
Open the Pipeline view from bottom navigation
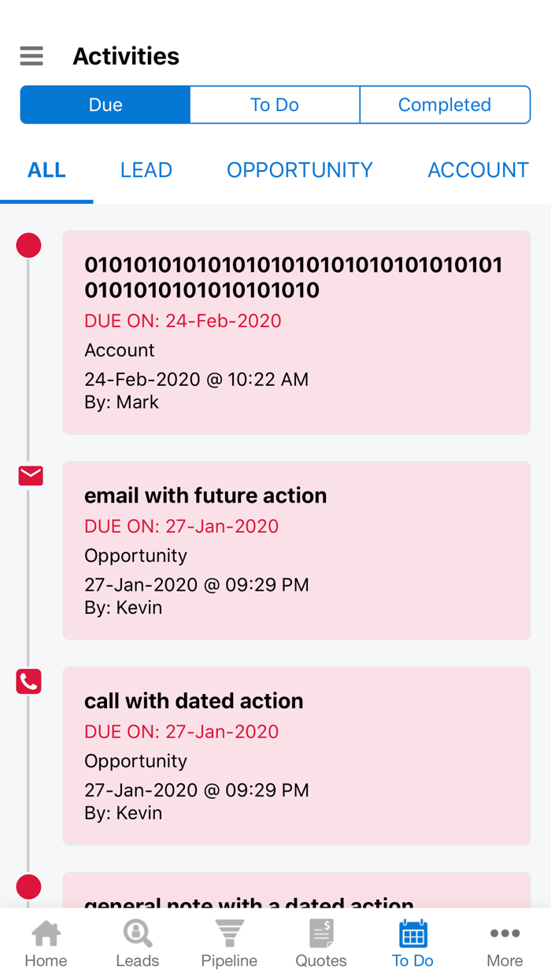[x=229, y=942]
